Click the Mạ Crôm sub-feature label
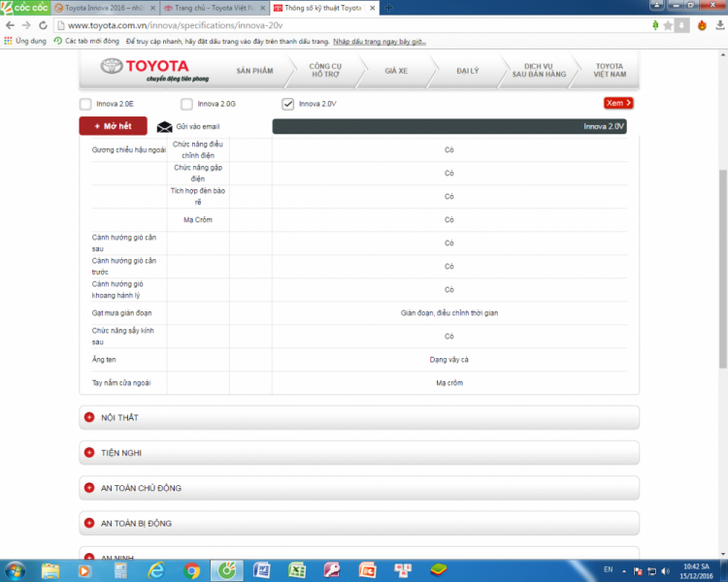Screen dimensions: 728x582 [x=198, y=220]
